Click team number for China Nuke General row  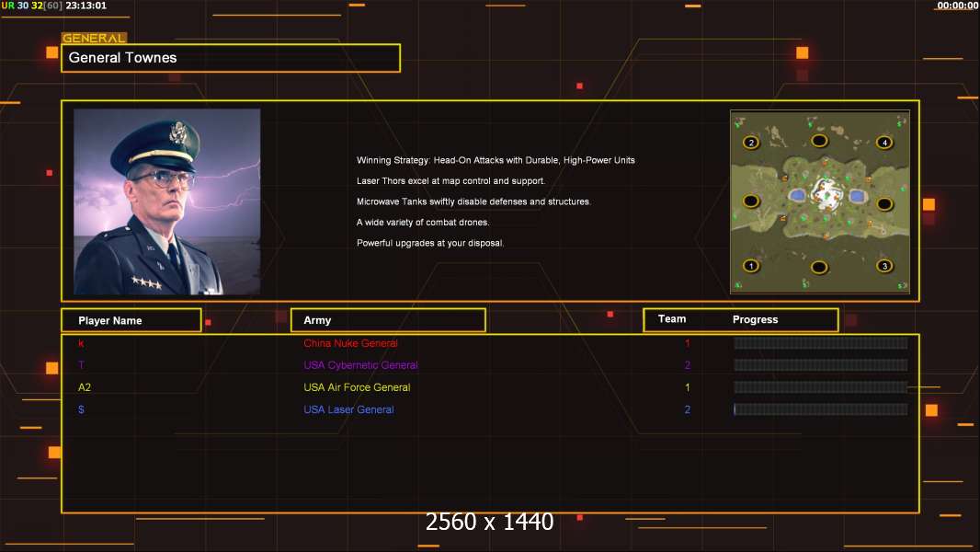(688, 343)
